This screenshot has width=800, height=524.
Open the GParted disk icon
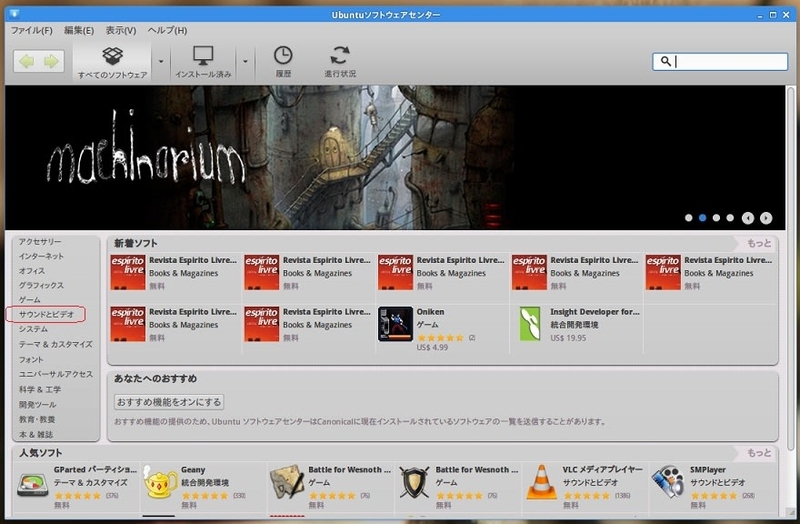(x=33, y=485)
